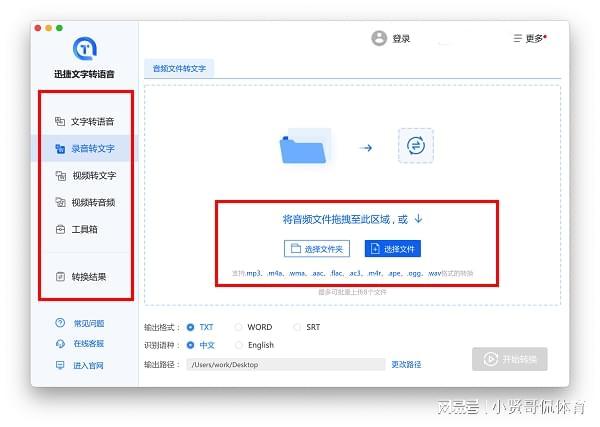
Task: Click the 文字转语音 sidebar icon
Action: click(x=60, y=122)
